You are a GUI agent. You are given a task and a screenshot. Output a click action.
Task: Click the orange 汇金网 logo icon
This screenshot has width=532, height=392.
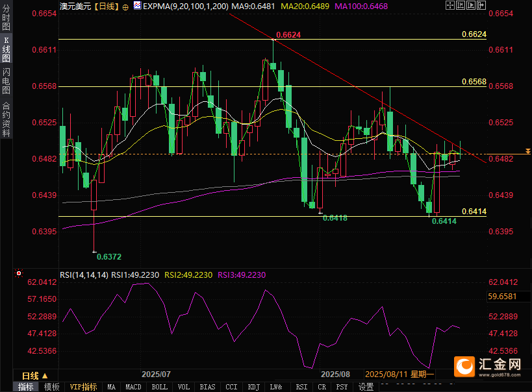[464, 366]
